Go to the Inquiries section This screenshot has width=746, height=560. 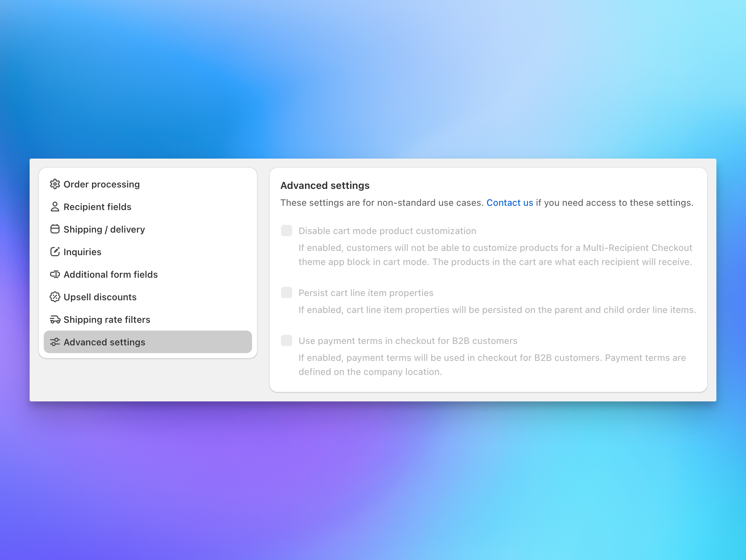82,252
